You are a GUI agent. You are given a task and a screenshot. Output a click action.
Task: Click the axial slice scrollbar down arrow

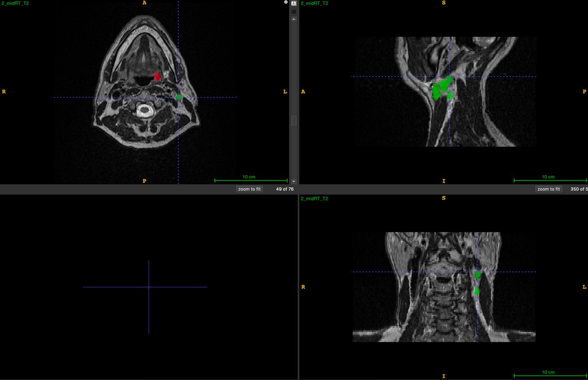[x=294, y=181]
